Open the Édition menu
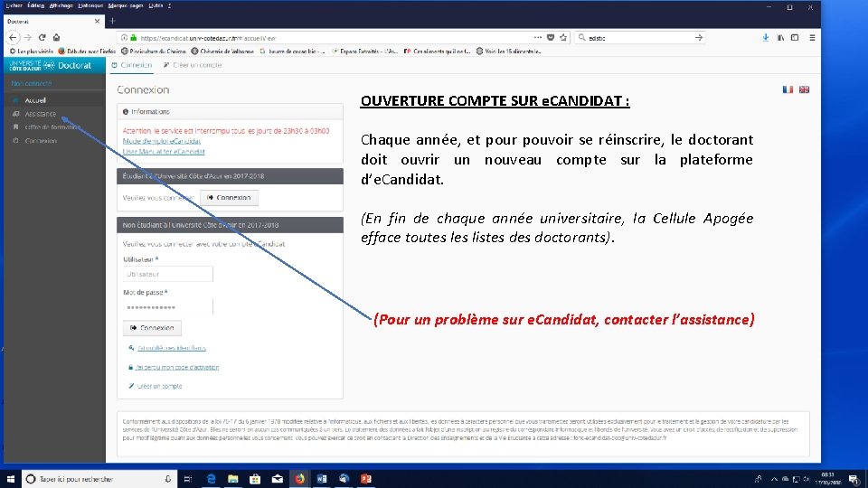The width and height of the screenshot is (868, 488). point(36,5)
